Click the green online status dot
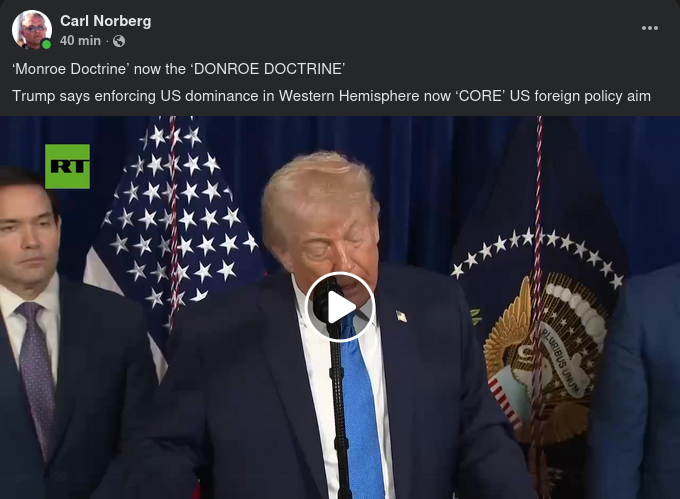Screen dimensions: 680x499 [46, 44]
